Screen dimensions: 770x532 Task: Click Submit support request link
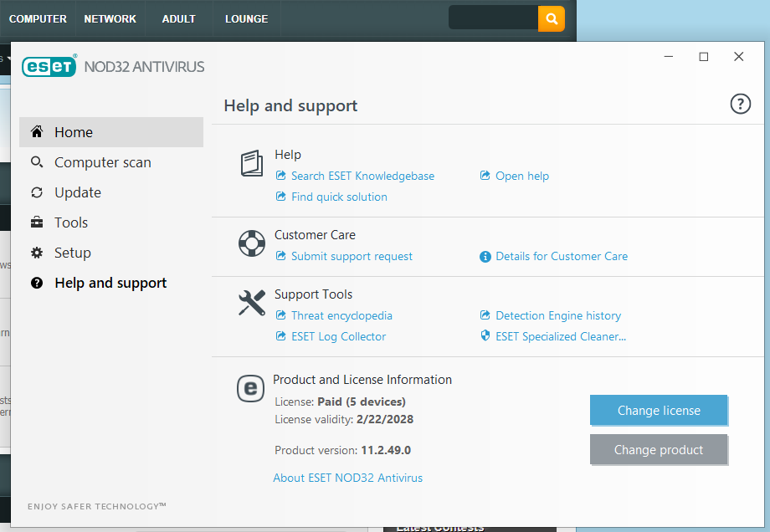(x=352, y=256)
